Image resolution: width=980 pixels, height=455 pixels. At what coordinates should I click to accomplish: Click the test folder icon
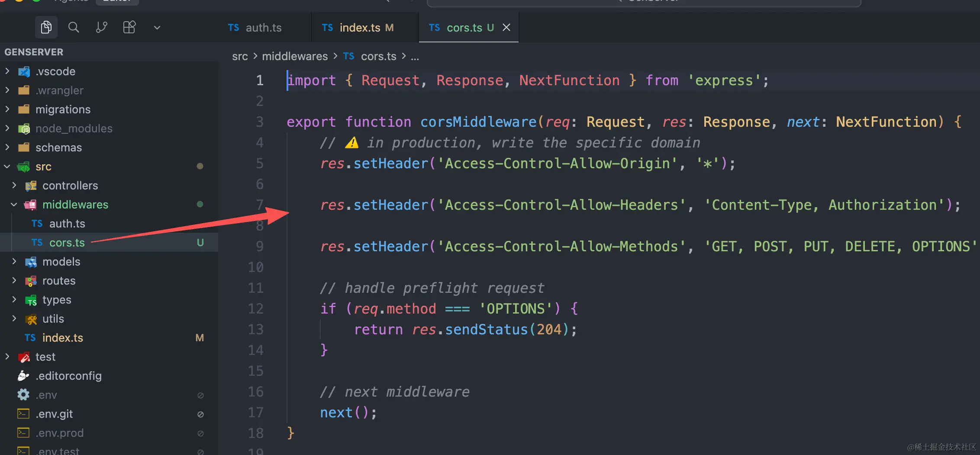pos(24,357)
